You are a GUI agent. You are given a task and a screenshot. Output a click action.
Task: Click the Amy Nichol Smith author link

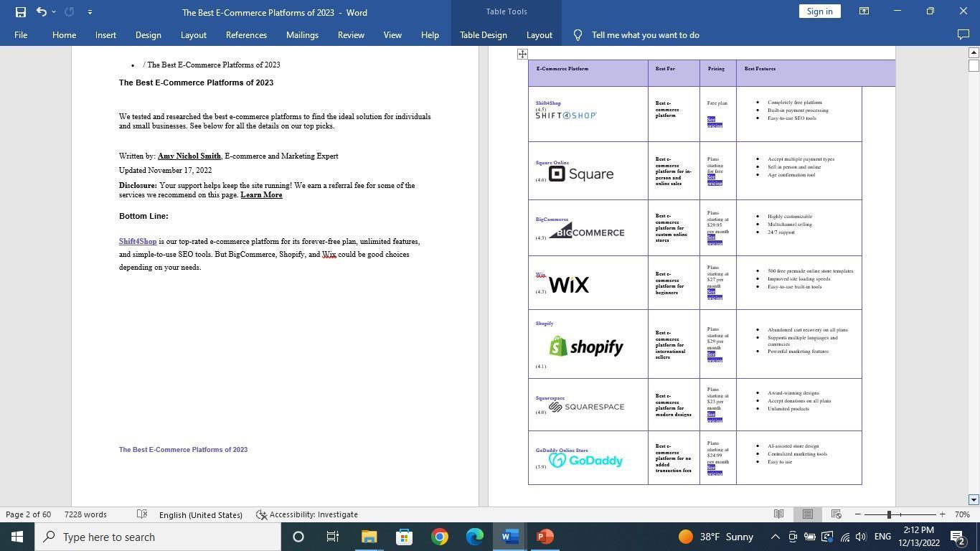point(189,156)
